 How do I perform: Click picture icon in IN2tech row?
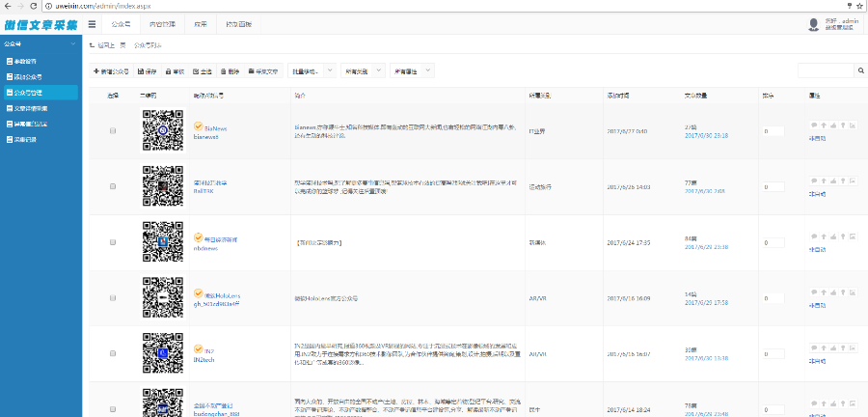853,347
